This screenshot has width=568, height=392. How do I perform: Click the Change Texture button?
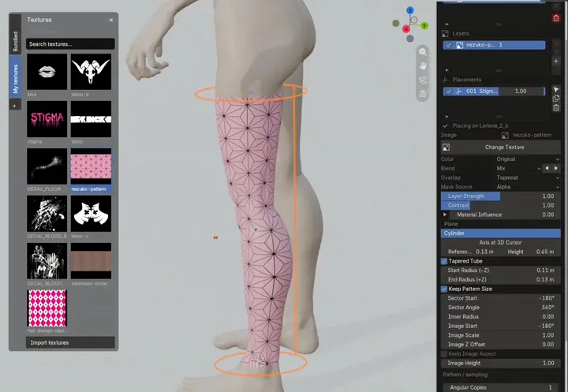point(501,147)
